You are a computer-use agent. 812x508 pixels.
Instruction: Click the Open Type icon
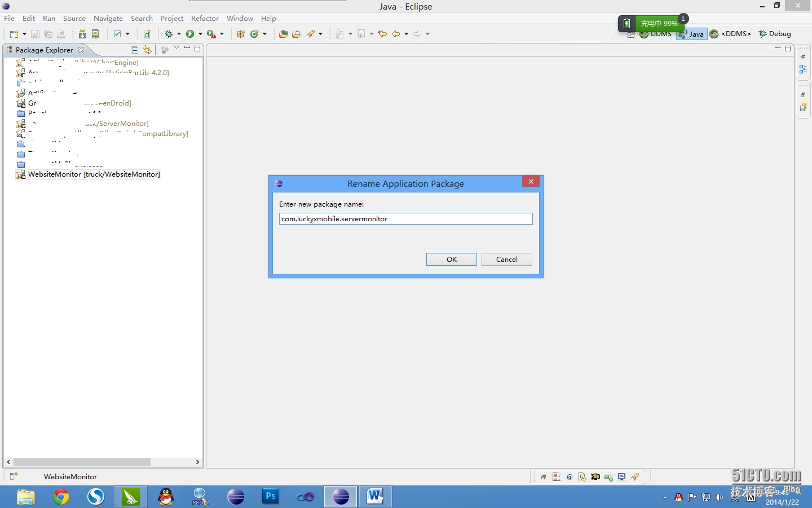coord(283,34)
